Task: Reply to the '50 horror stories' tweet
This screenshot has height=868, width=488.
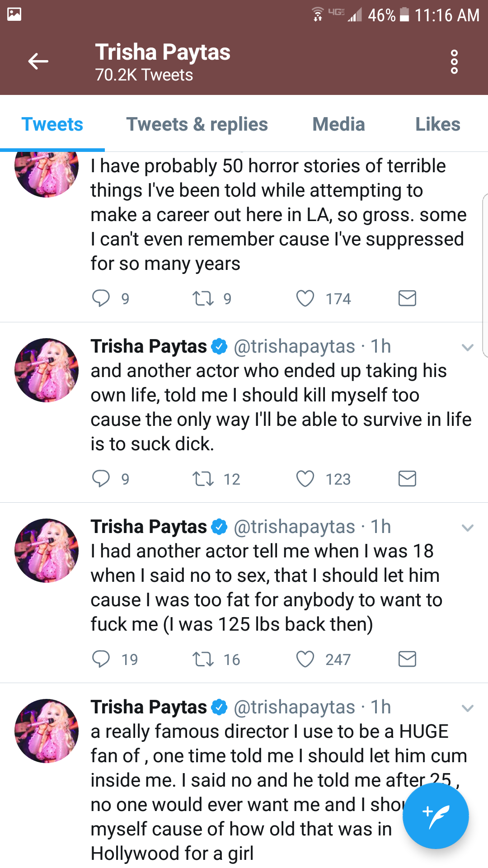Action: (x=101, y=298)
